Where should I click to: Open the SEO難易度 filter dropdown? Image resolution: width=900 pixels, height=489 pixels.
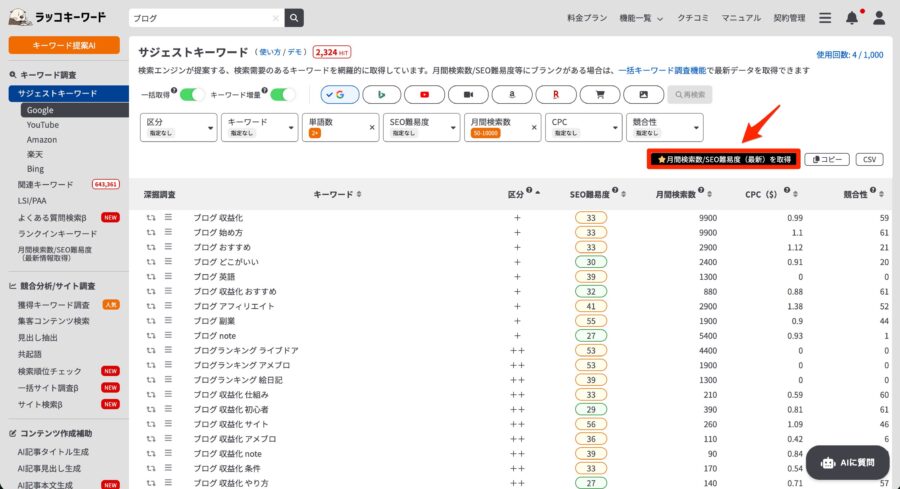pos(421,127)
